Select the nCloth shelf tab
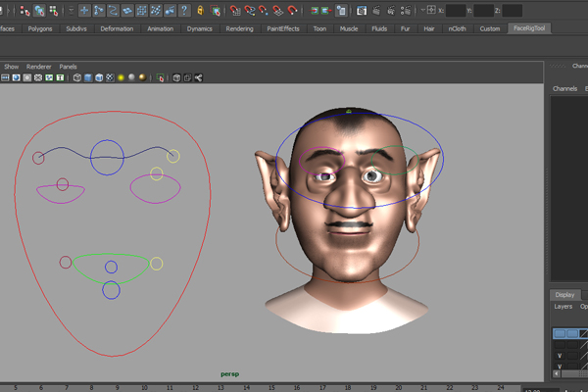Screen dimensions: 588x392 pyautogui.click(x=457, y=28)
